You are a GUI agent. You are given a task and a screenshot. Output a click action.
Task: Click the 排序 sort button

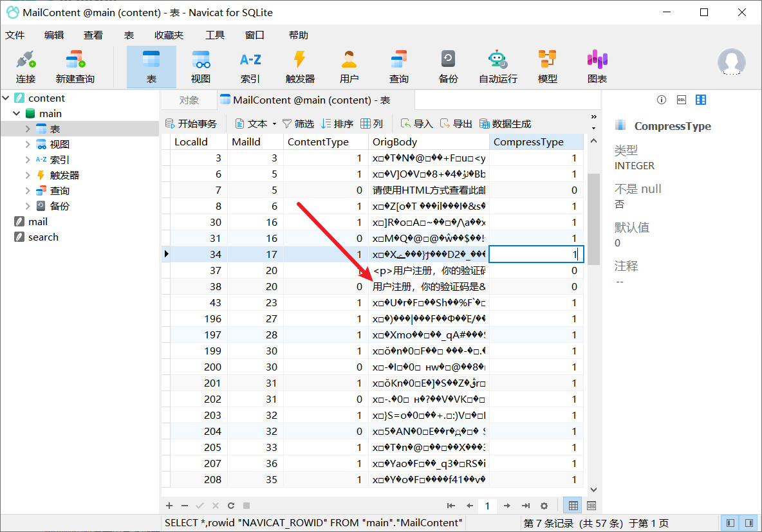pyautogui.click(x=337, y=124)
